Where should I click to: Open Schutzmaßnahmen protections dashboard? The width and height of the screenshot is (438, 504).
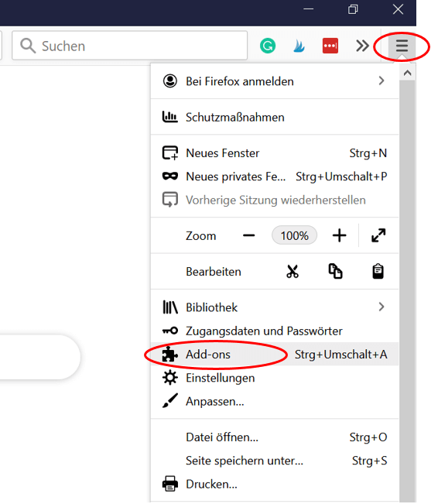click(x=275, y=117)
